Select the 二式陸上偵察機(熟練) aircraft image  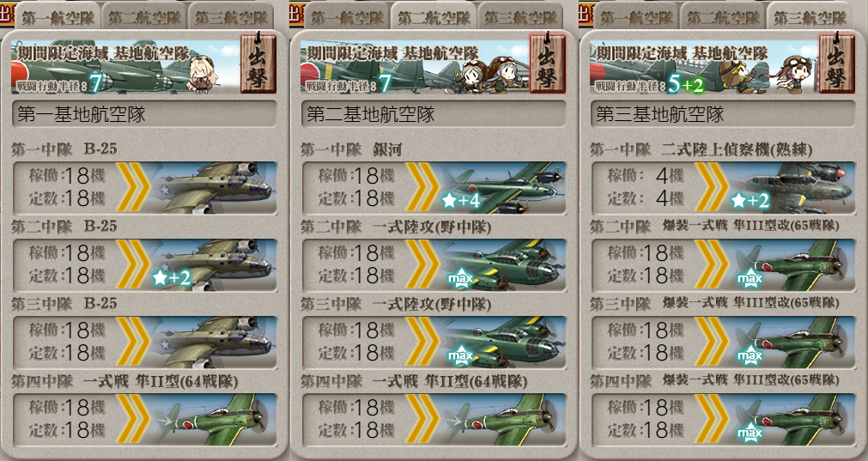click(x=792, y=188)
